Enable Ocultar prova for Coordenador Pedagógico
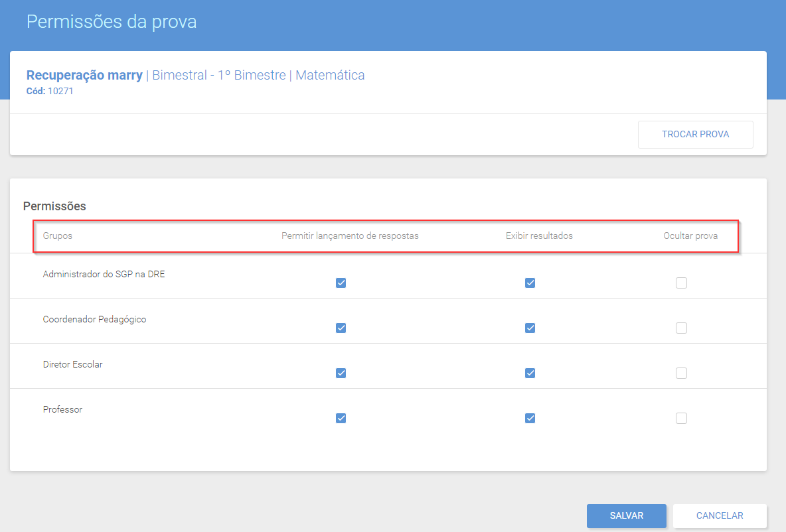The image size is (786, 532). [681, 328]
